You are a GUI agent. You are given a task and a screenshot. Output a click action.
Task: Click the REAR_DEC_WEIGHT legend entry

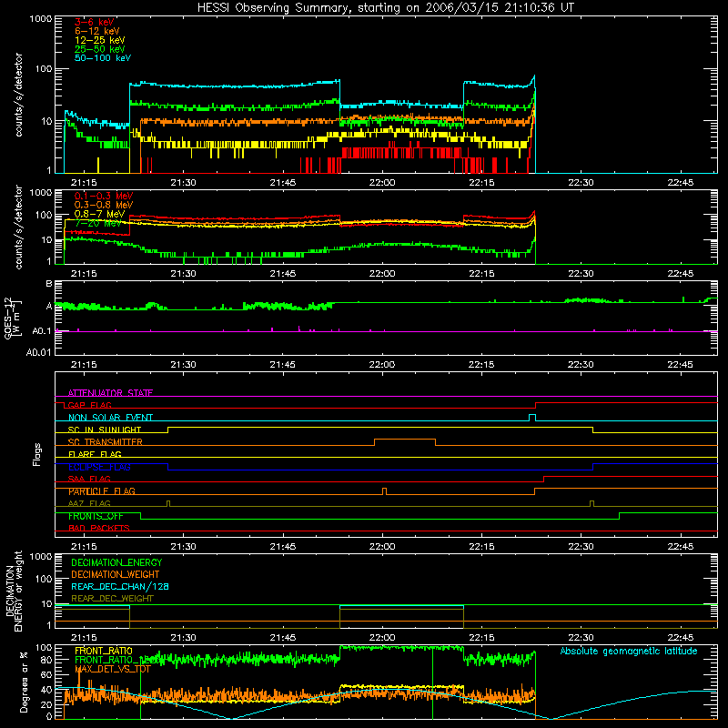(x=112, y=599)
